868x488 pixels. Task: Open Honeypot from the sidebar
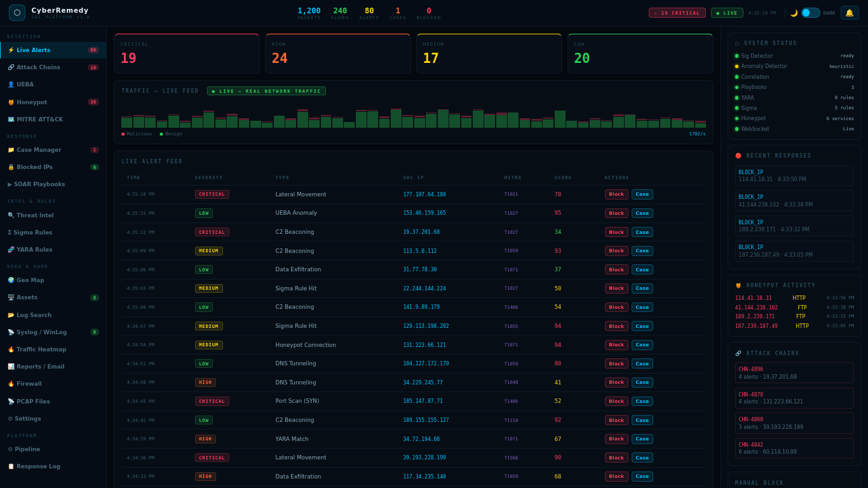(x=31, y=102)
